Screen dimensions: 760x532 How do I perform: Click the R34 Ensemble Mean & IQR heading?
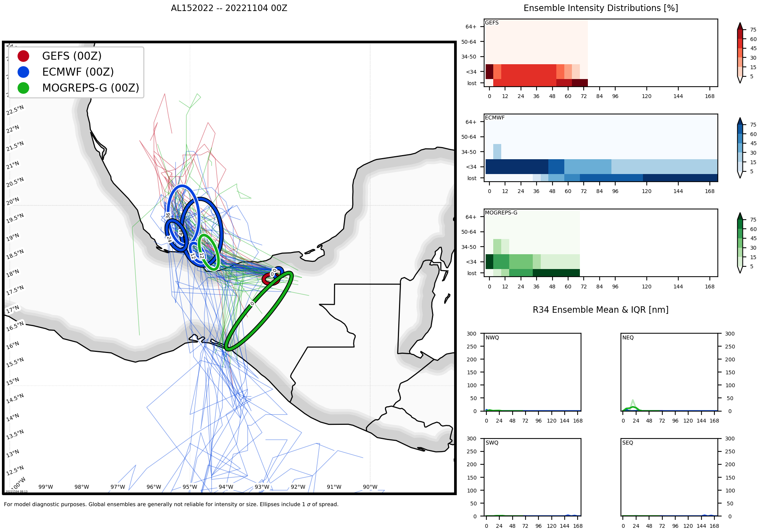point(600,310)
